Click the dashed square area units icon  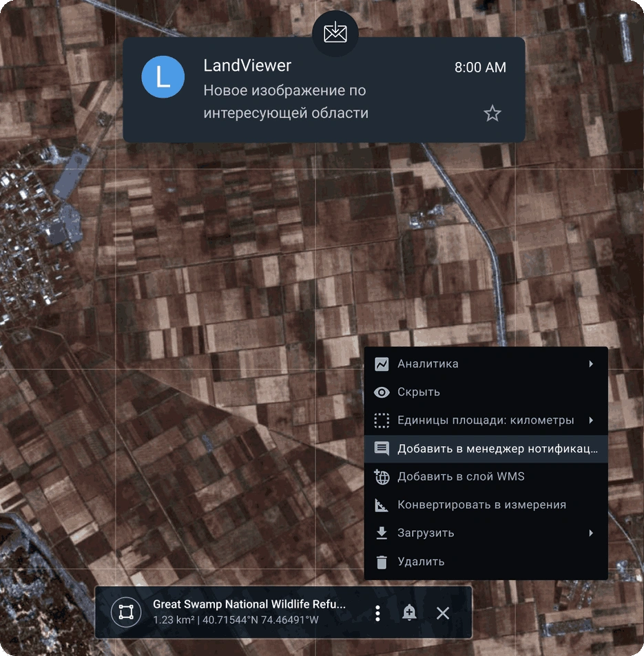[x=382, y=421]
